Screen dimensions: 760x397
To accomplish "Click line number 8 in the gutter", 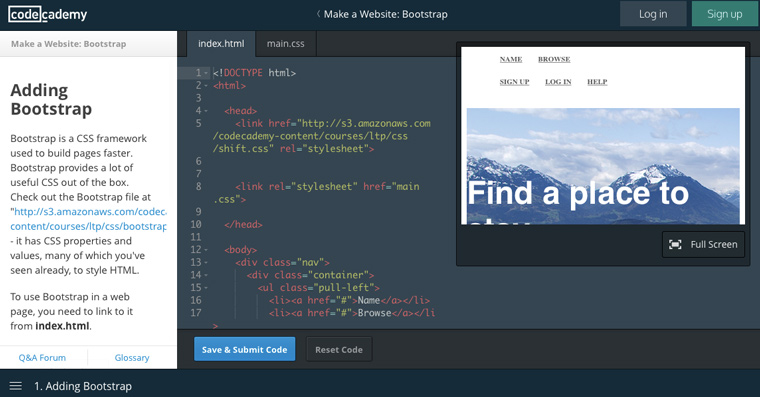I will click(x=198, y=186).
